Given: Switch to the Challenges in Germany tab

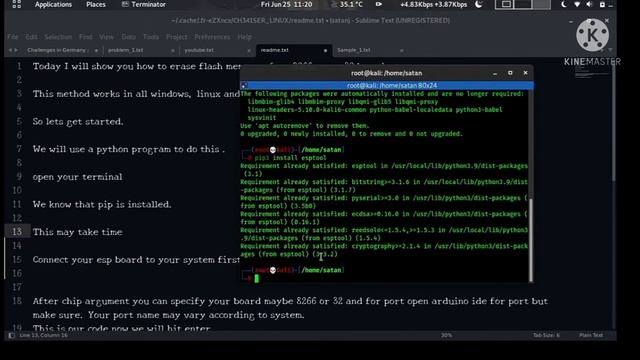Looking at the screenshot, I should point(61,50).
